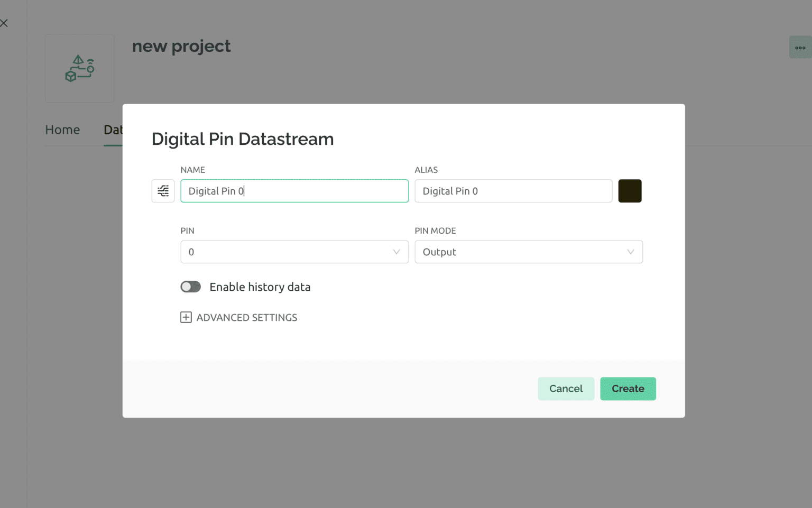The image size is (812, 508).
Task: Select the device icon in the project thumbnail
Action: click(79, 68)
